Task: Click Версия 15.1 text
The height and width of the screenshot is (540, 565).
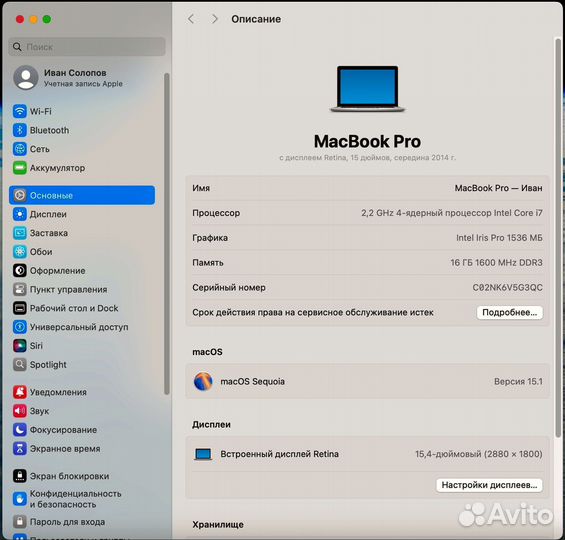Action: pyautogui.click(x=518, y=381)
